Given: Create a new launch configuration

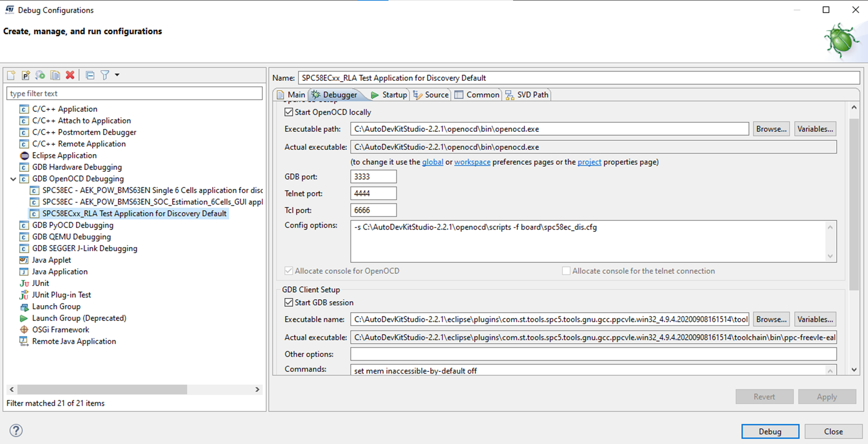Looking at the screenshot, I should click(11, 75).
